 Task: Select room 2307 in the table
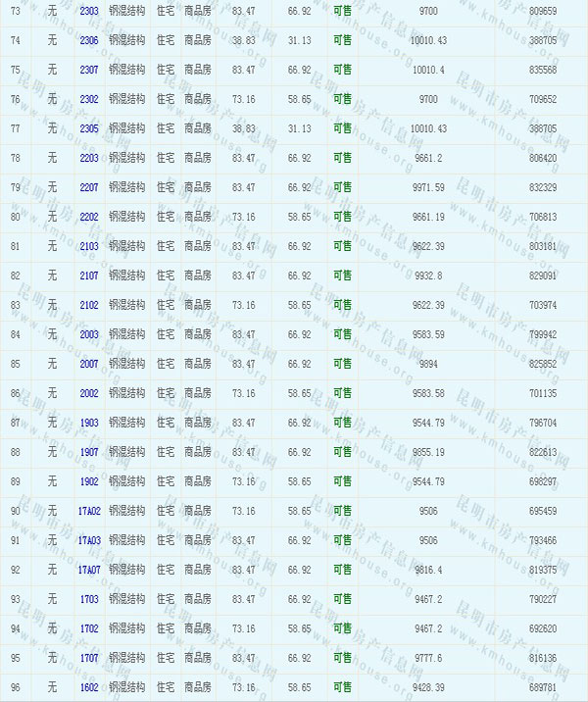coord(89,70)
